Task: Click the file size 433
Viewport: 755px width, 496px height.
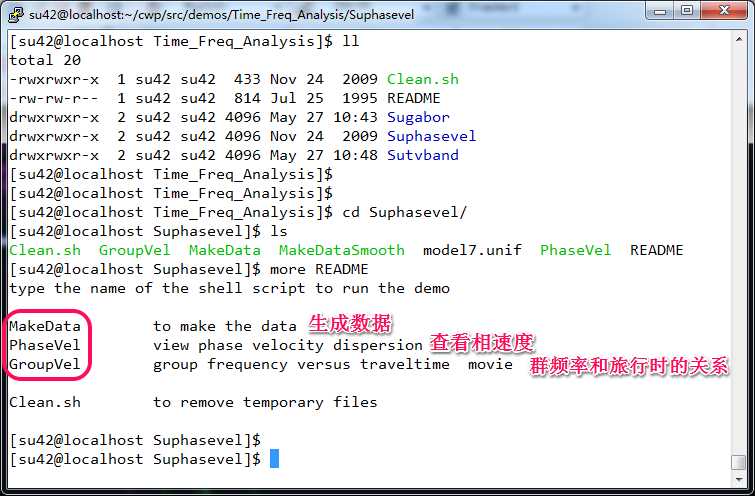Action: (x=247, y=79)
